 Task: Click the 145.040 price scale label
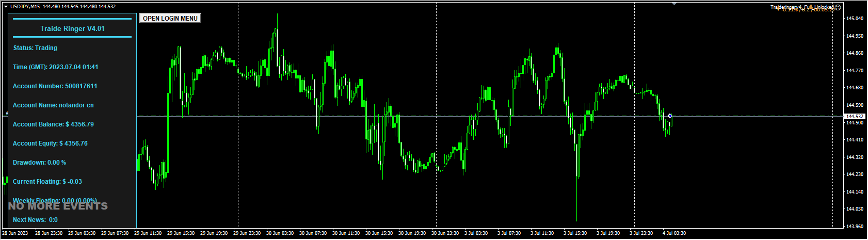point(855,19)
